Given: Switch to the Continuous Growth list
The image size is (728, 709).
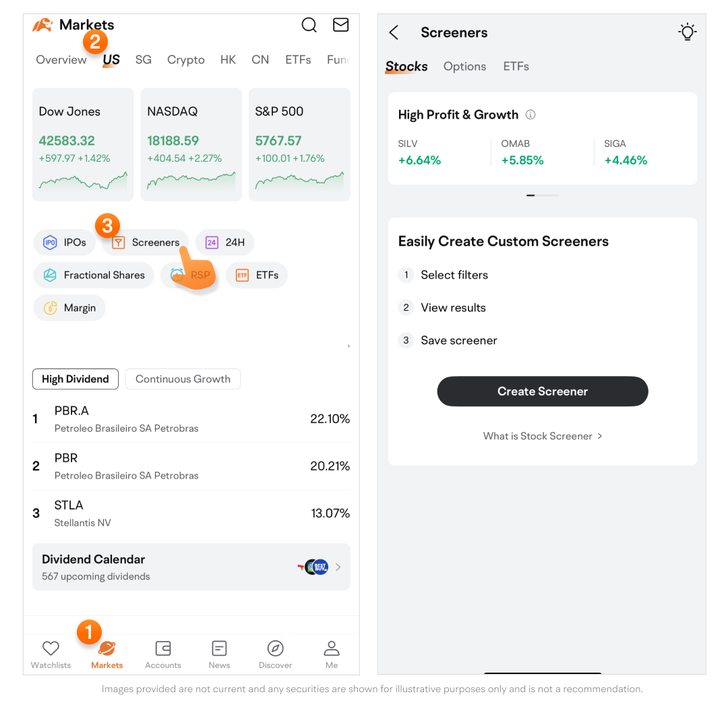Looking at the screenshot, I should pos(183,379).
